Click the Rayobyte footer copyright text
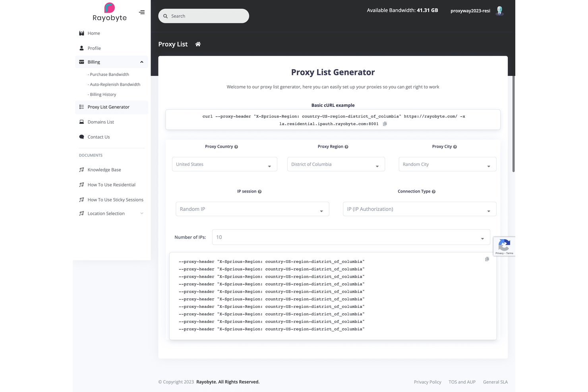This screenshot has width=588, height=392. tap(209, 382)
